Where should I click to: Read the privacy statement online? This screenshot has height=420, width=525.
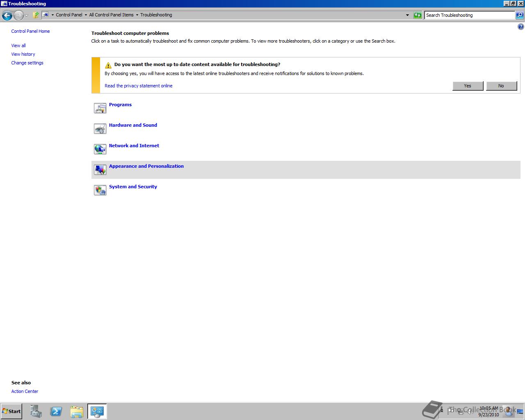click(138, 86)
